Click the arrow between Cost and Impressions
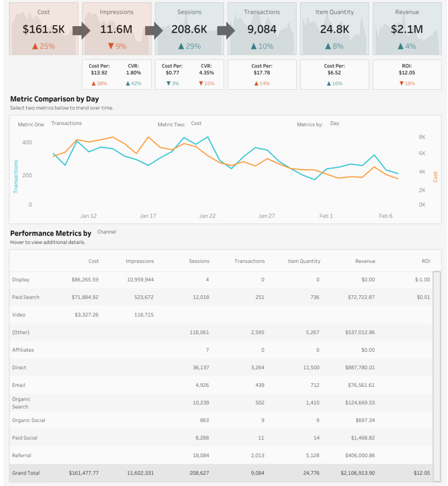Viewport: 448px width, 486px height. pyautogui.click(x=81, y=31)
